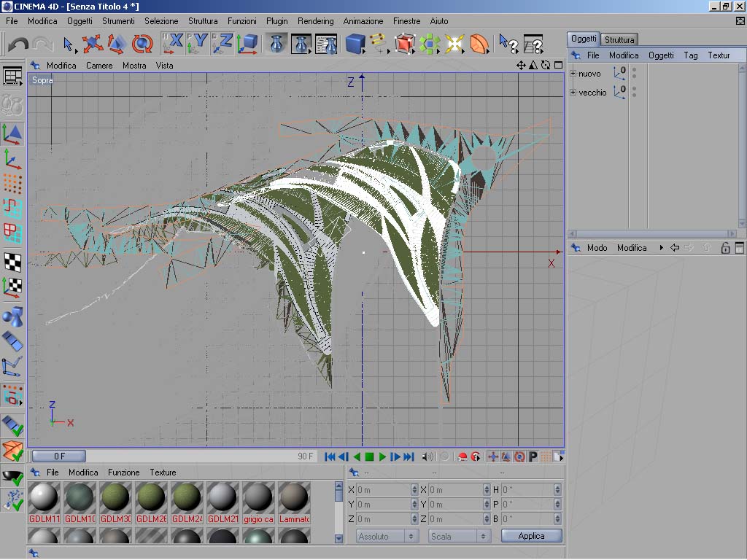This screenshot has width=747, height=560.
Task: Select the Texture axis tool icon
Action: [x=12, y=287]
